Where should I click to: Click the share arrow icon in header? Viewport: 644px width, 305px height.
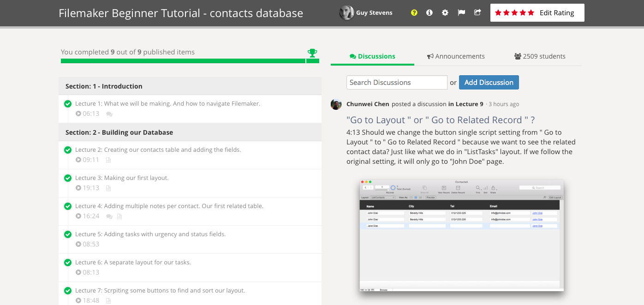(477, 13)
